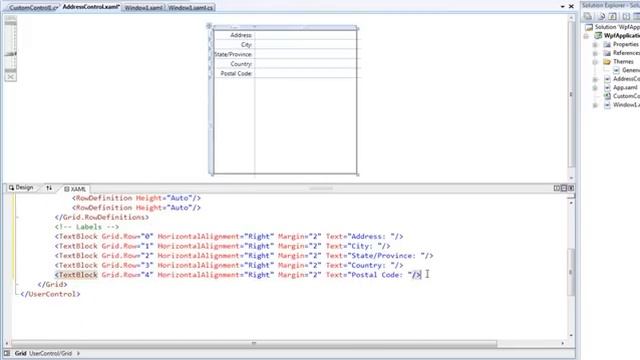This screenshot has height=360, width=640.
Task: Click the </Grid.RowDefinitions> closing tag
Action: [x=102, y=217]
